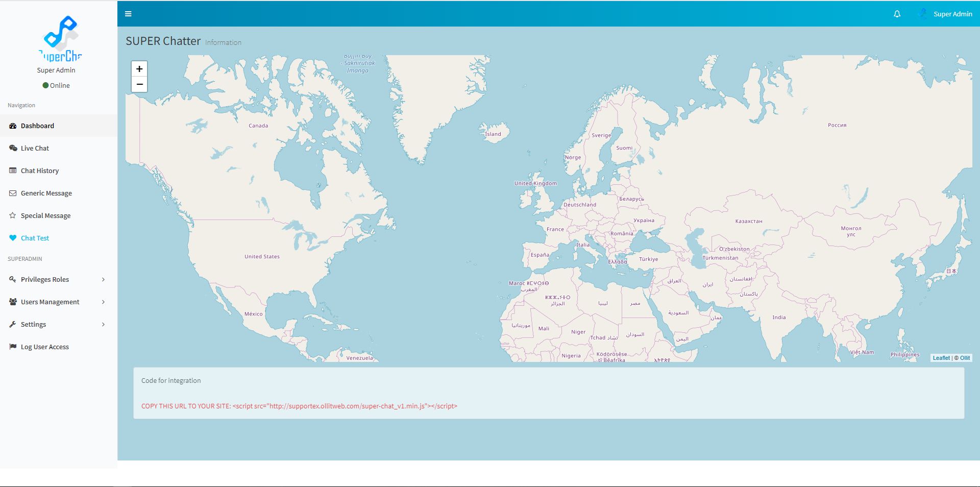980x487 pixels.
Task: Open the Dashboard menu item
Action: point(59,126)
